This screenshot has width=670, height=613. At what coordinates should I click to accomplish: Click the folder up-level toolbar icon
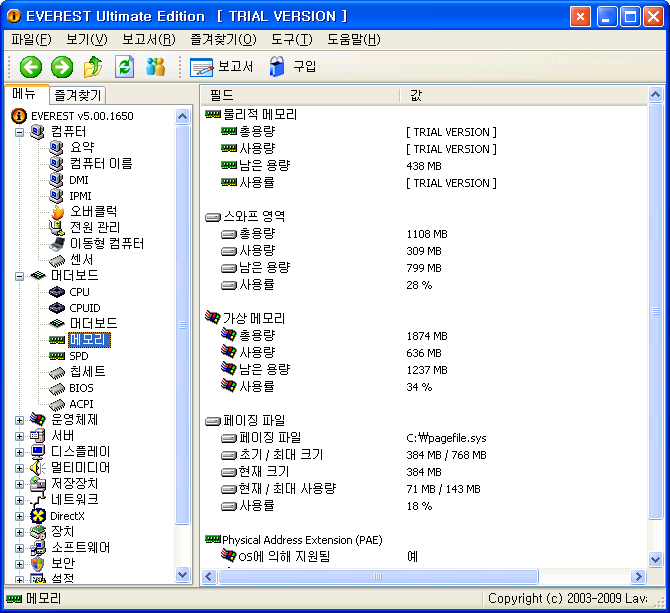[93, 67]
